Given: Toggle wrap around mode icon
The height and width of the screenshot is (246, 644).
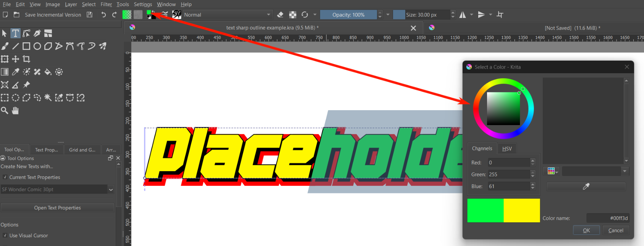Looking at the screenshot, I should click(500, 14).
